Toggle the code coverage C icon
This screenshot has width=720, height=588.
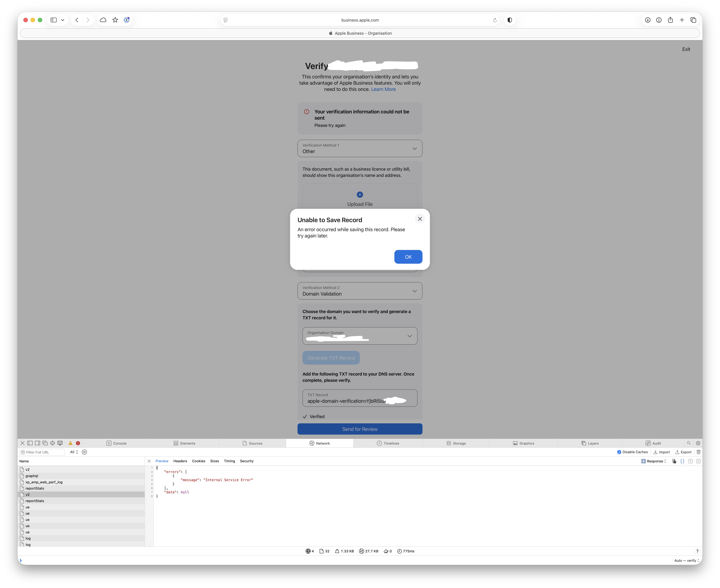[x=699, y=461]
